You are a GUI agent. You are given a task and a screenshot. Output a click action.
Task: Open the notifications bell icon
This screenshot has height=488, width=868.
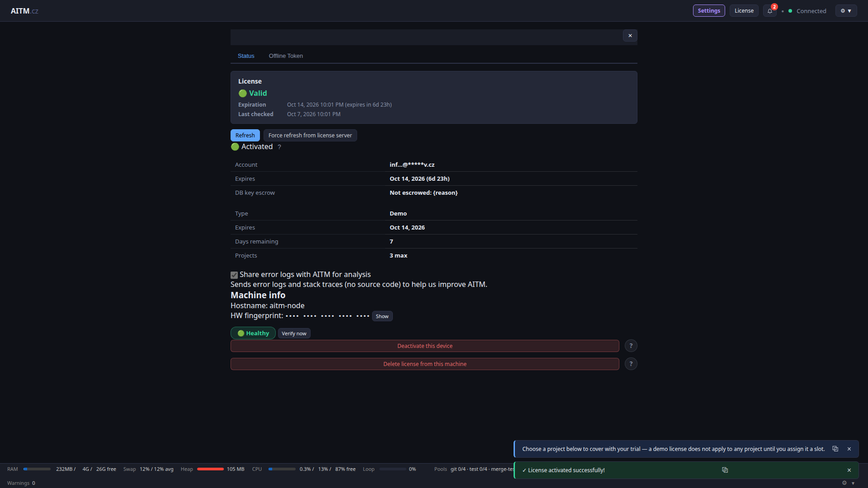769,11
